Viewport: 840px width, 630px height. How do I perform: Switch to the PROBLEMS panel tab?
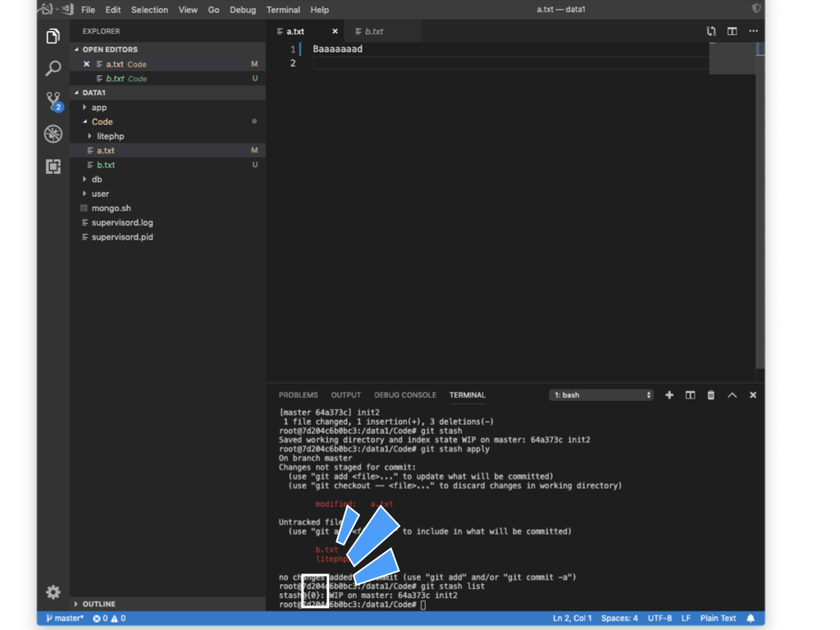(298, 395)
